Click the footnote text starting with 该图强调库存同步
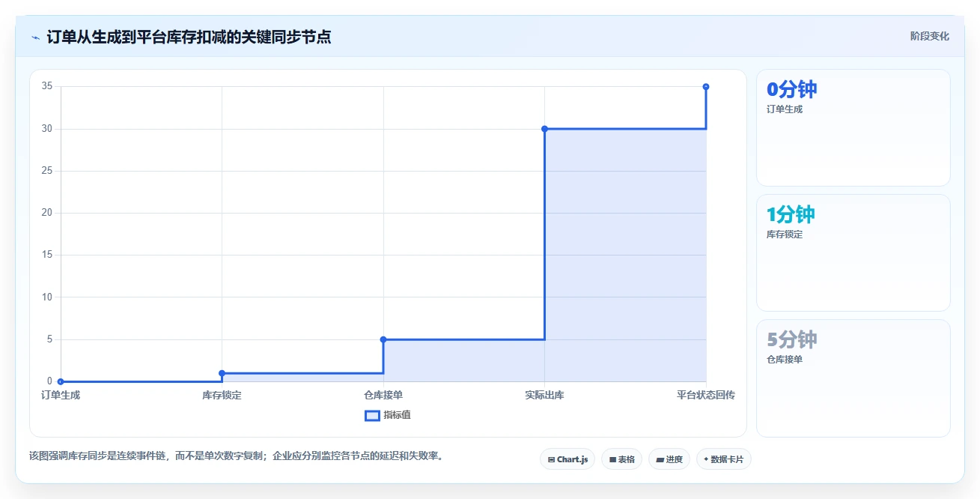Image resolution: width=980 pixels, height=499 pixels. pyautogui.click(x=238, y=456)
